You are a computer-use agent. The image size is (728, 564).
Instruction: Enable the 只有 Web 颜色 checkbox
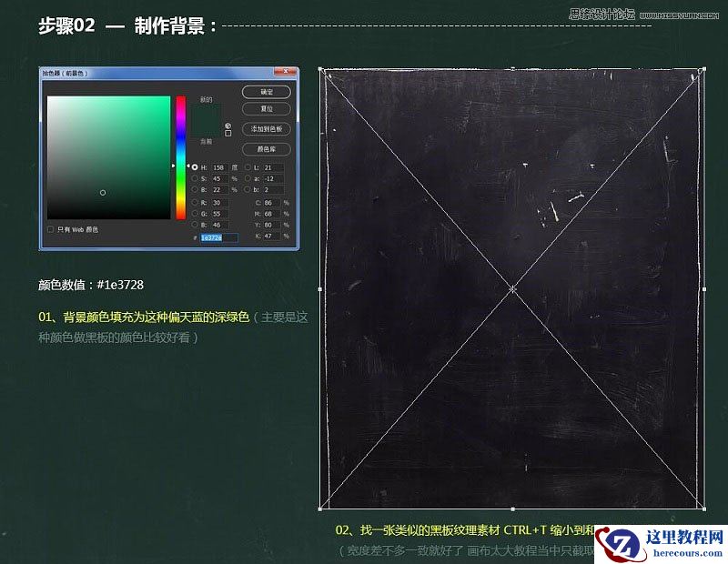pos(50,228)
